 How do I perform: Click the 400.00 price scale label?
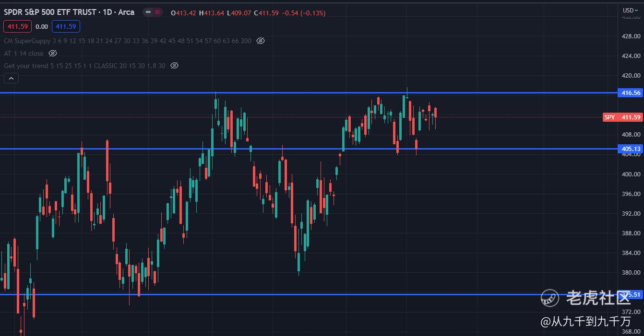point(631,174)
